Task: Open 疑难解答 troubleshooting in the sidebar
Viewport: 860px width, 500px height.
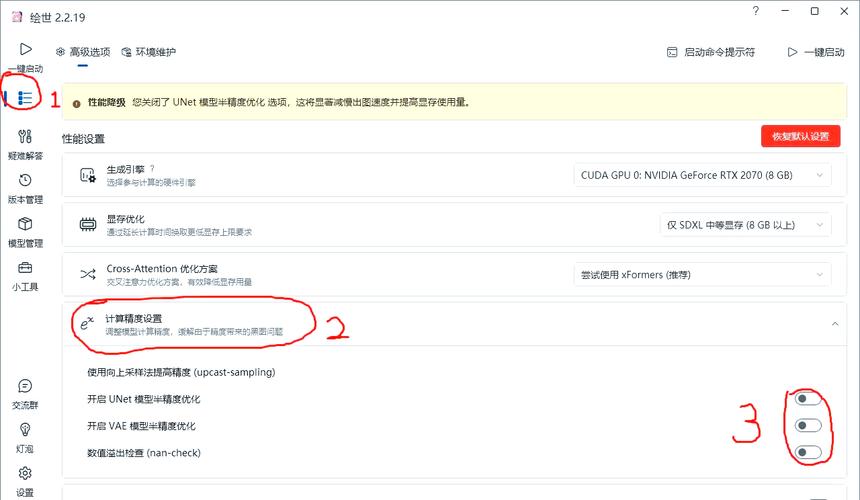Action: (x=25, y=144)
